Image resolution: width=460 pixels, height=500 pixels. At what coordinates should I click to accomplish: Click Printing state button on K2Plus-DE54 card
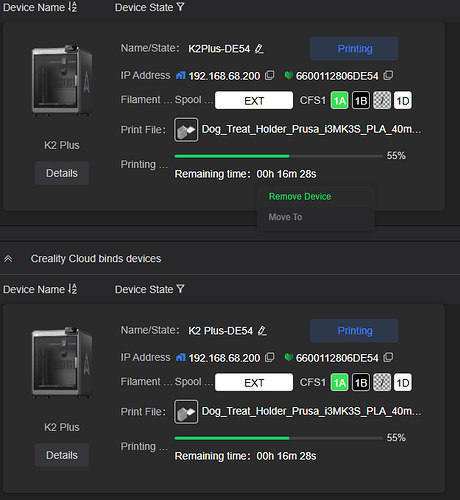pyautogui.click(x=354, y=49)
